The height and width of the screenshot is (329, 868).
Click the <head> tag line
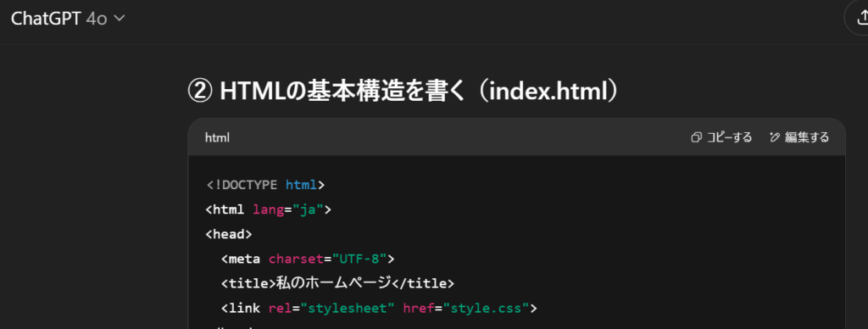point(229,234)
